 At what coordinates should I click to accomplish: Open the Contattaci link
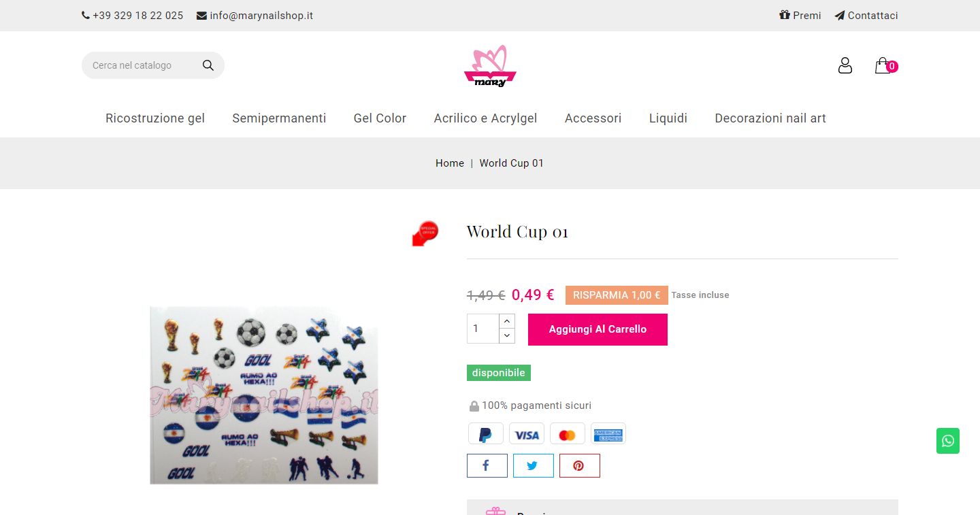coord(866,15)
